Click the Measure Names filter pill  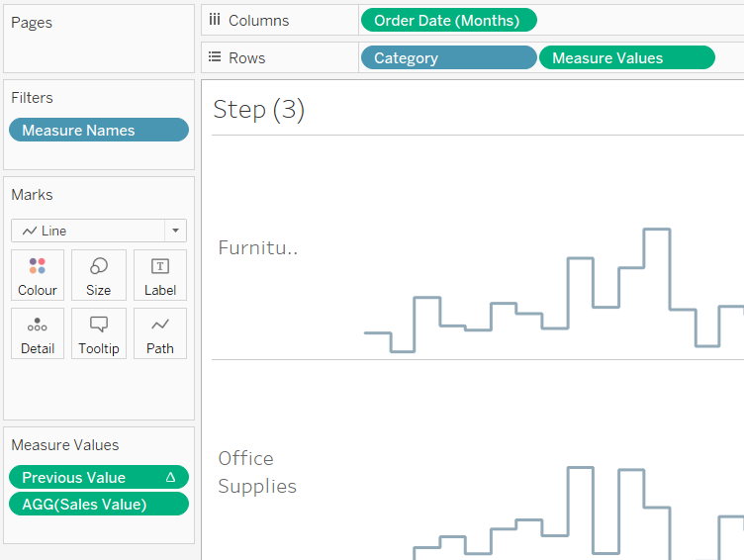[98, 130]
